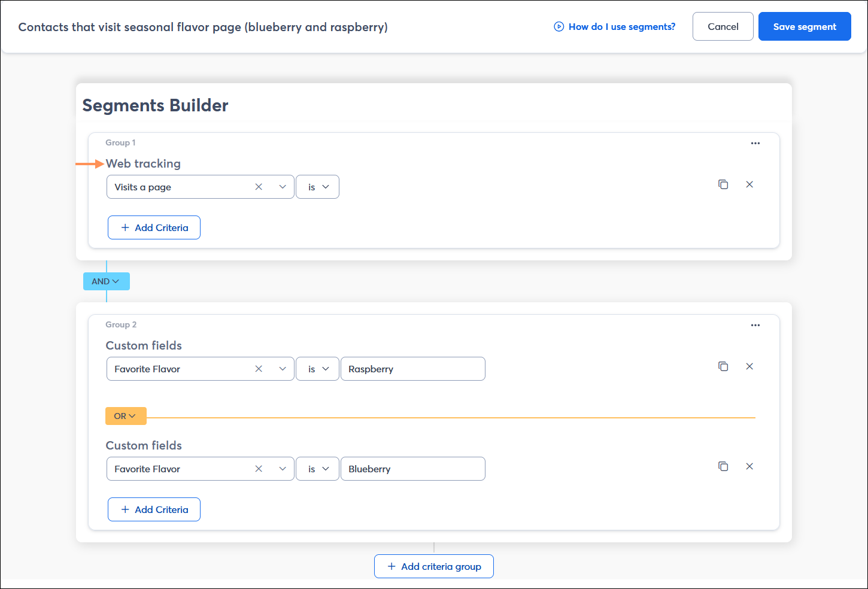Toggle the AND group operator
The height and width of the screenshot is (589, 868).
point(106,281)
